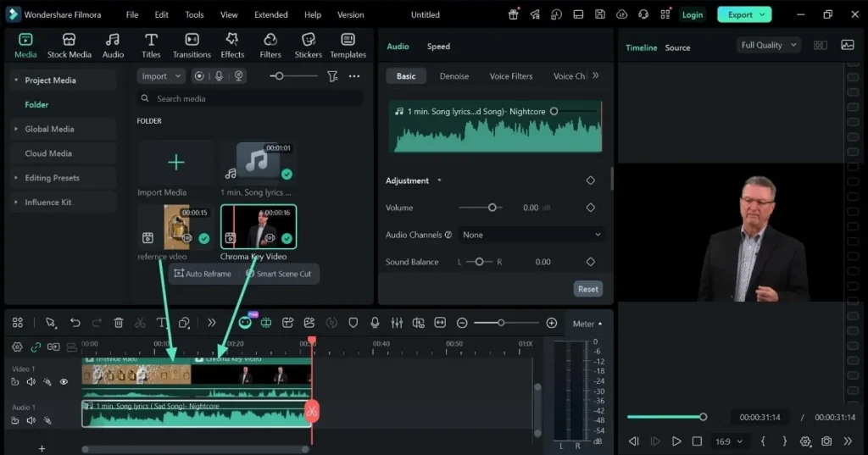Image resolution: width=868 pixels, height=455 pixels.
Task: Open the File menu
Action: [x=131, y=15]
